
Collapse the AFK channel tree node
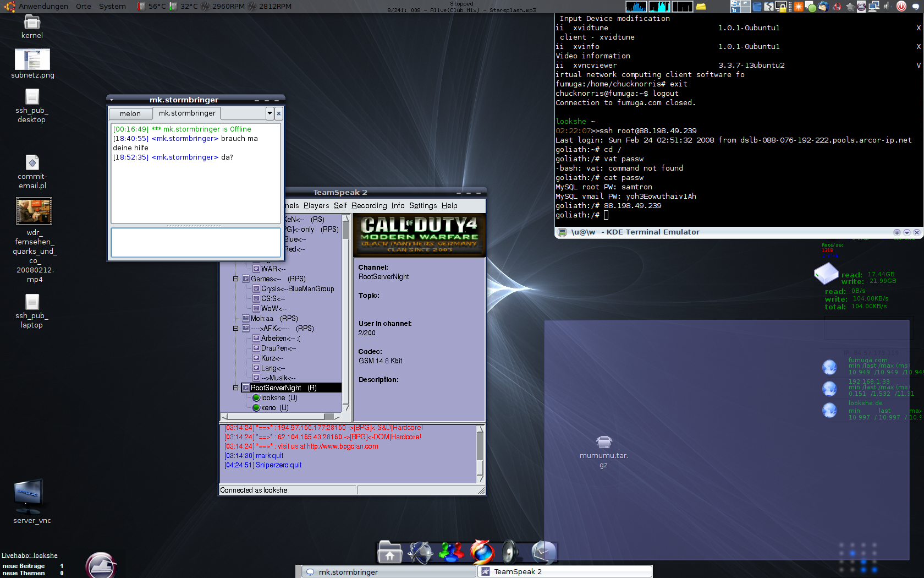click(236, 329)
